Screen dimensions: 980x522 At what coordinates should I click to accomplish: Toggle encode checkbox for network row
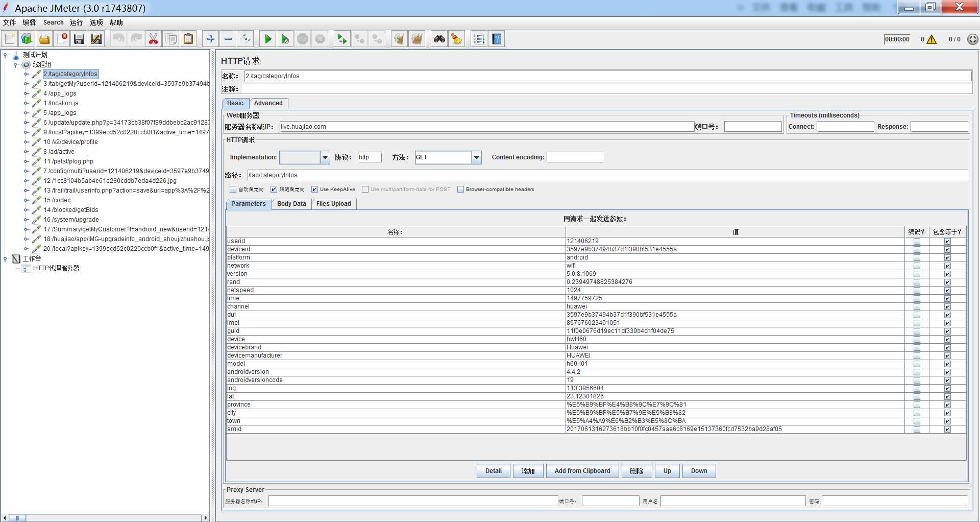point(917,266)
